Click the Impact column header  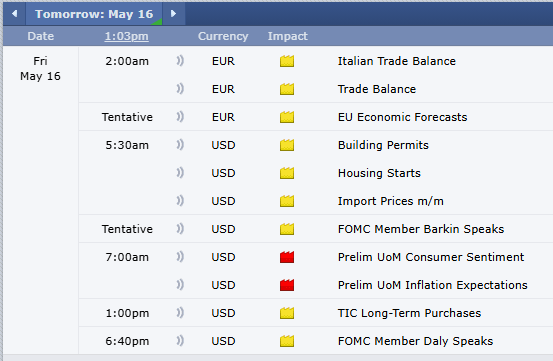point(287,36)
